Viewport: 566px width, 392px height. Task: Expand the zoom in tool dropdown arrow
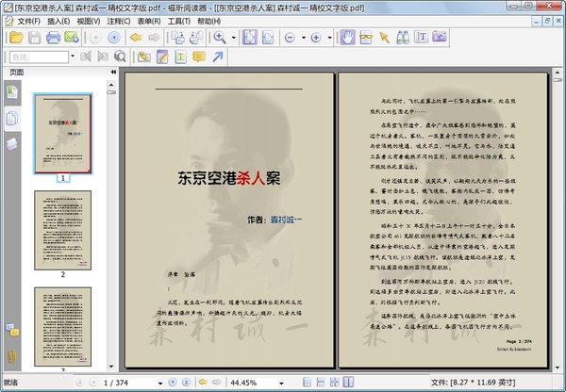coord(232,38)
